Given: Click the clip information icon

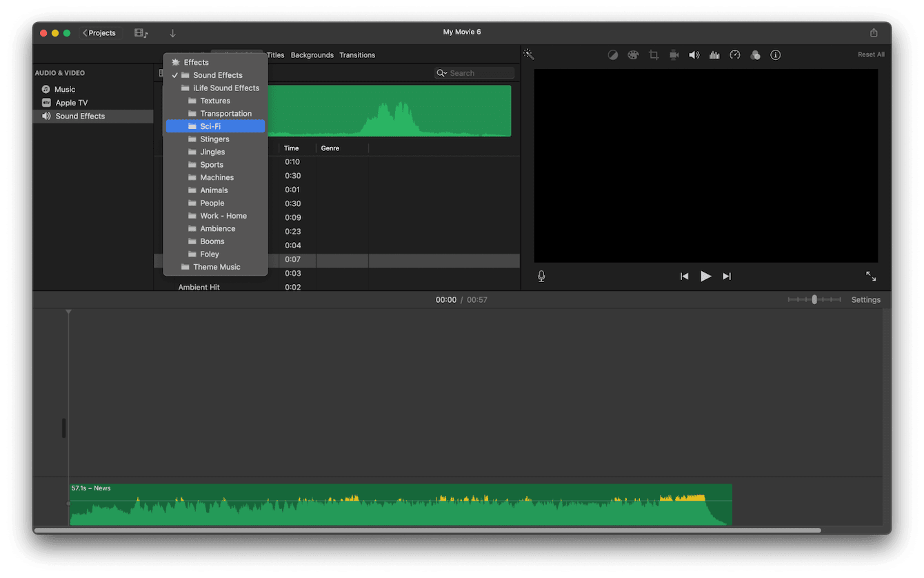Looking at the screenshot, I should [776, 55].
